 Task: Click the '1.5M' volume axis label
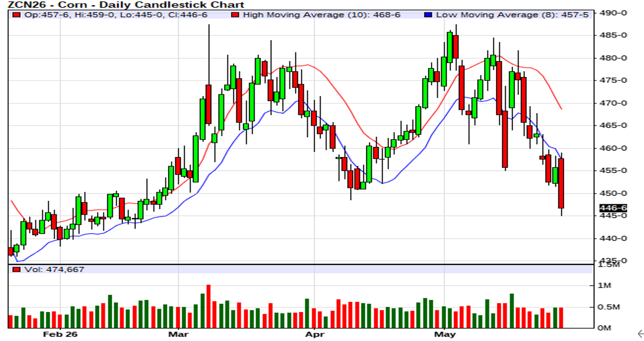coord(609,265)
